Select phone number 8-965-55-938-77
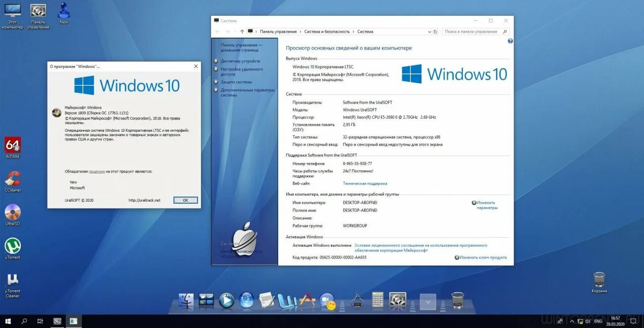Screen dimensions: 644x328 357,164
